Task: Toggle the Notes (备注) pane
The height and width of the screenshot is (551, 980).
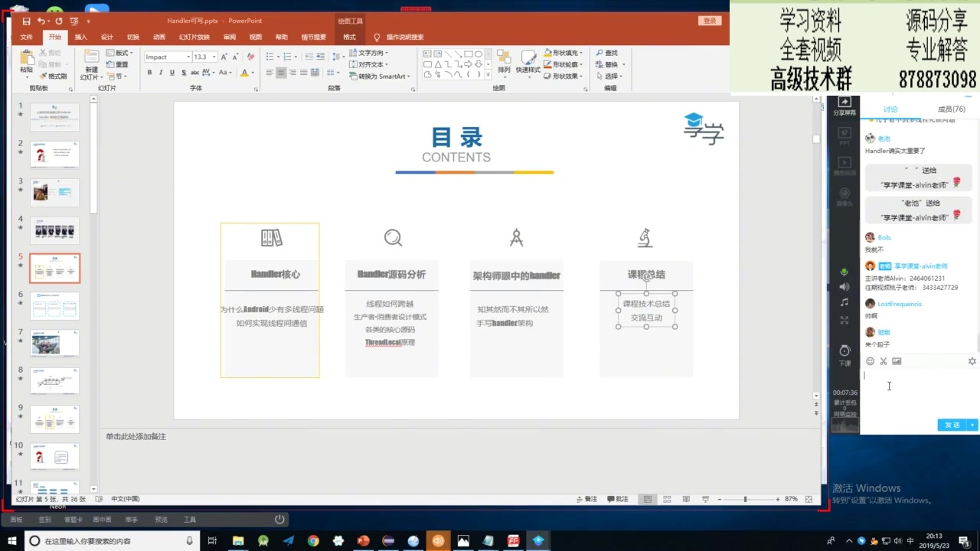Action: [x=586, y=499]
